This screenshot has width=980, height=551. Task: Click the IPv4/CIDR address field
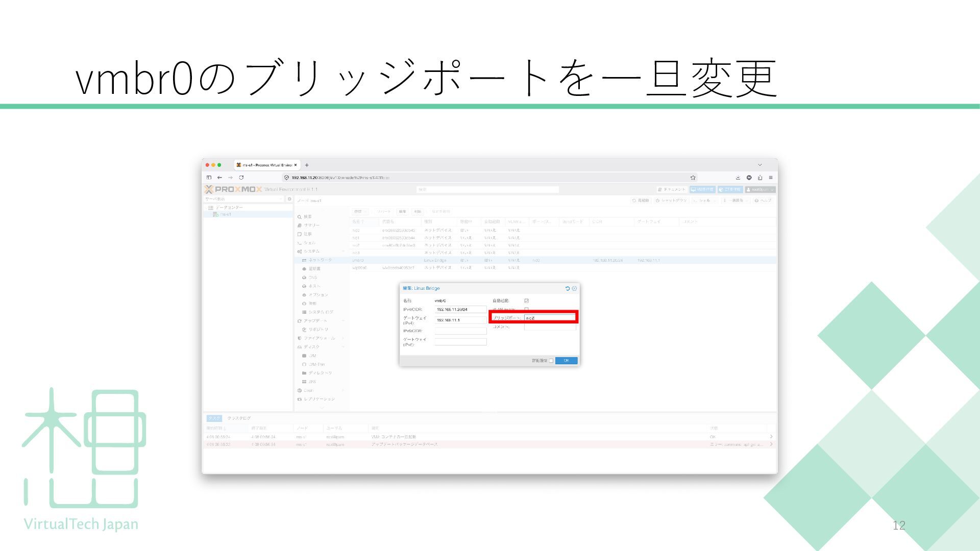(460, 310)
